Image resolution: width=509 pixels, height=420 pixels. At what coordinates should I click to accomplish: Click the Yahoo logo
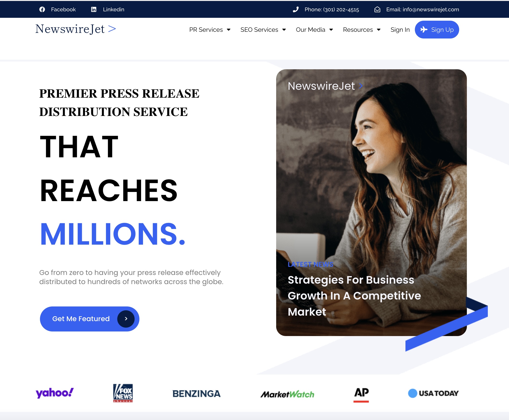click(x=55, y=393)
